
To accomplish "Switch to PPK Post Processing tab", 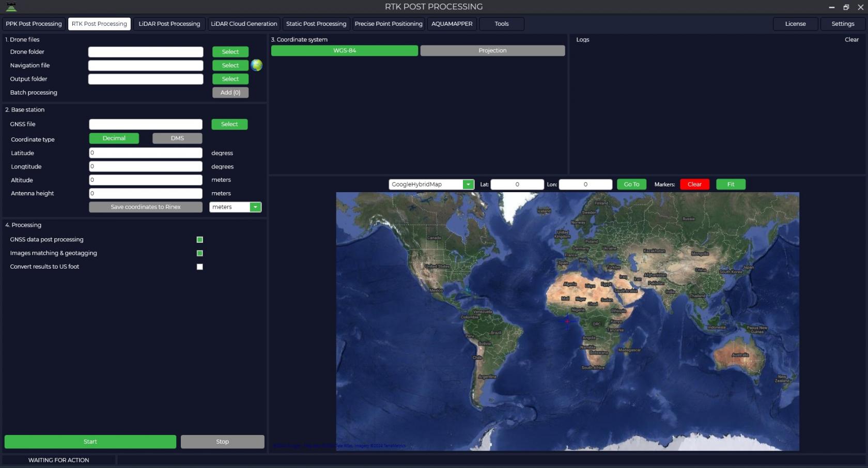I will point(34,24).
